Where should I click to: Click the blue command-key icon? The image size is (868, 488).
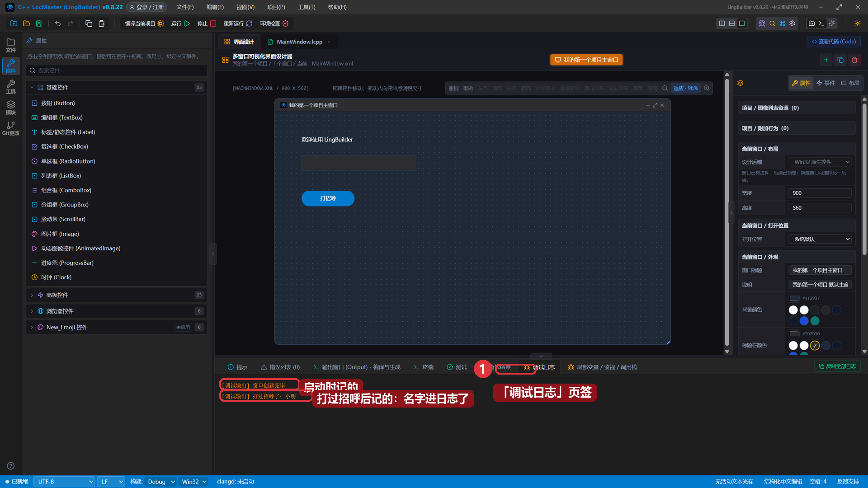click(x=782, y=23)
